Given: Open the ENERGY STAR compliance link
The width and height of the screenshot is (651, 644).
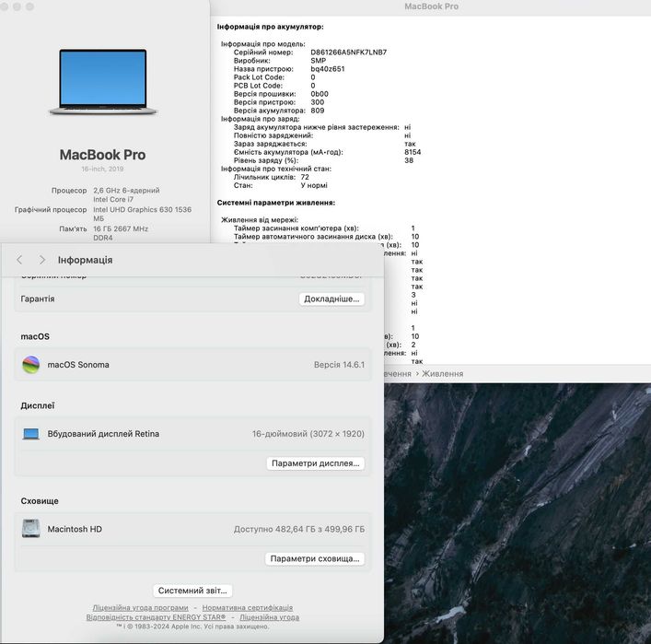Looking at the screenshot, I should [x=157, y=617].
